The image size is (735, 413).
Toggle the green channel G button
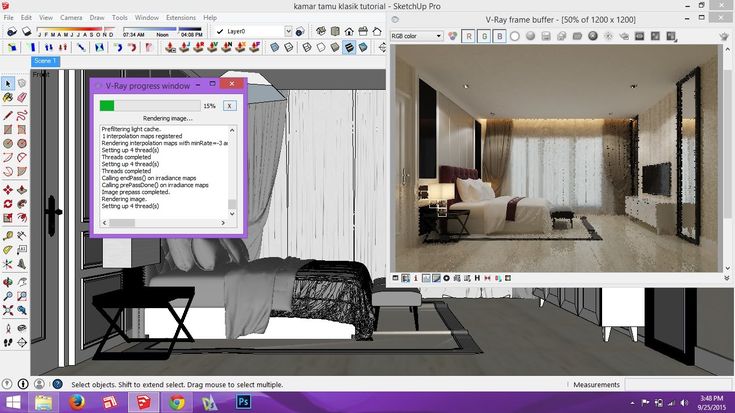pos(484,36)
